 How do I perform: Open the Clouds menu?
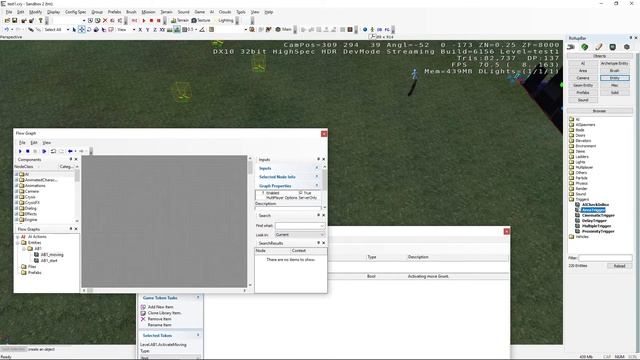pyautogui.click(x=225, y=12)
